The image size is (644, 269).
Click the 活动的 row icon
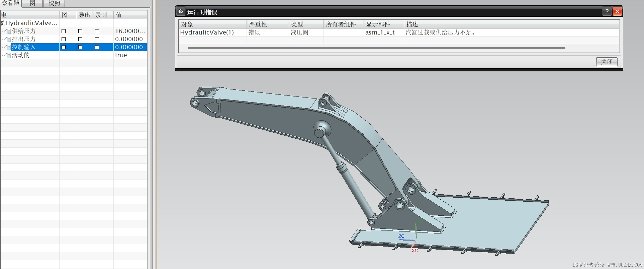point(8,55)
